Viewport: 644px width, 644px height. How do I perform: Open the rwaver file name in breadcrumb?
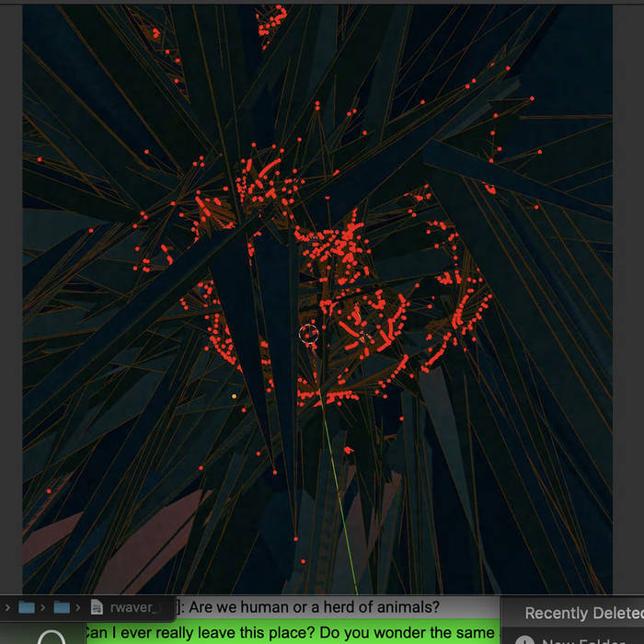coord(135,607)
